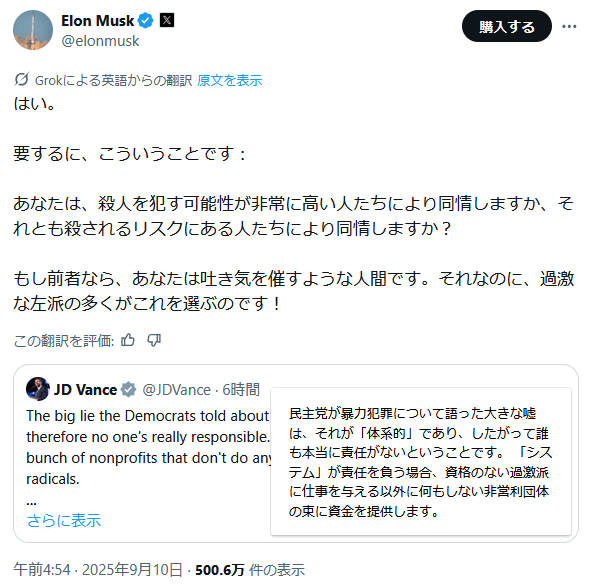Rate translation with thumbs down

(x=154, y=340)
